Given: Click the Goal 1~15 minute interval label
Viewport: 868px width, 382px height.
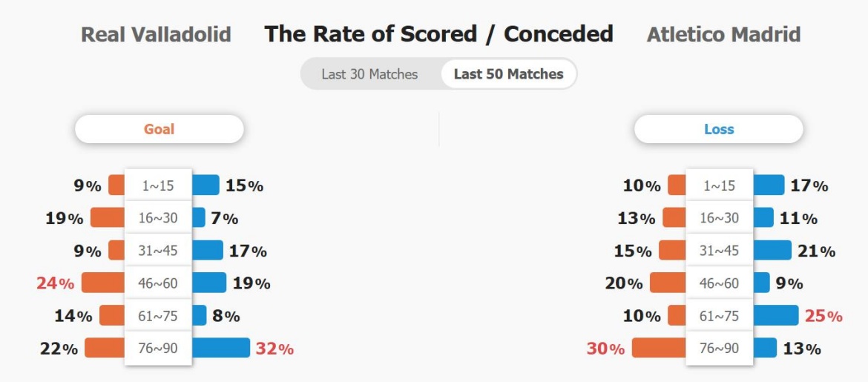Looking at the screenshot, I should point(158,185).
